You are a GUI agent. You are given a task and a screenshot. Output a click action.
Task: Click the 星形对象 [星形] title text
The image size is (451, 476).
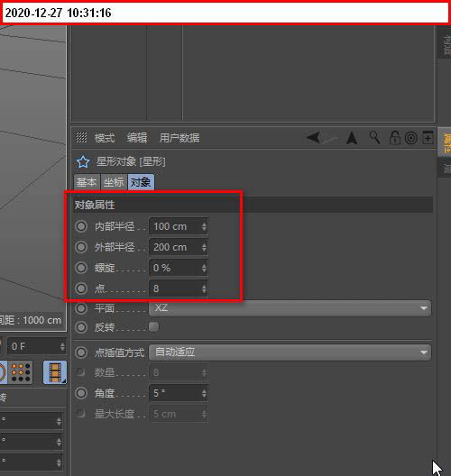pyautogui.click(x=131, y=161)
